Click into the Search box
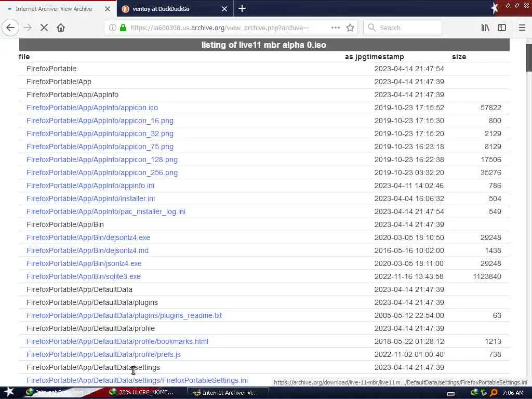 403,28
